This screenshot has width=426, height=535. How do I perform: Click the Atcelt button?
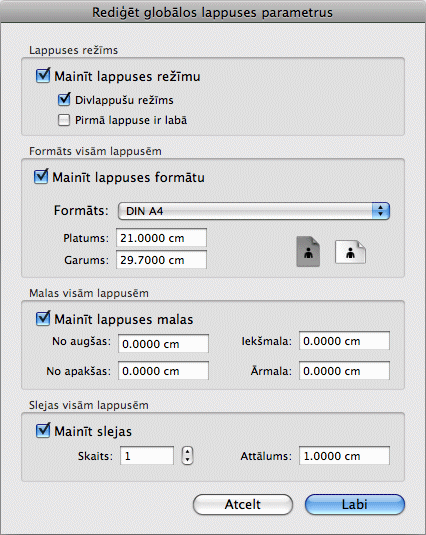tap(243, 504)
